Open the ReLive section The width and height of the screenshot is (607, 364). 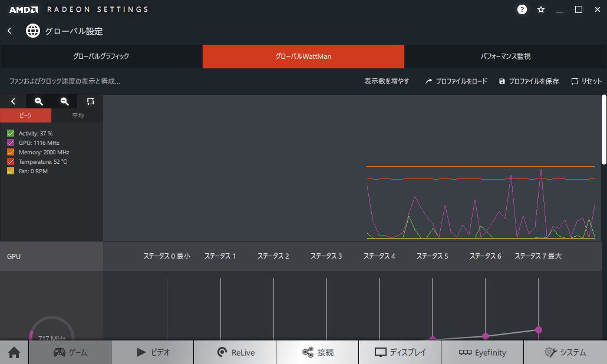[235, 352]
